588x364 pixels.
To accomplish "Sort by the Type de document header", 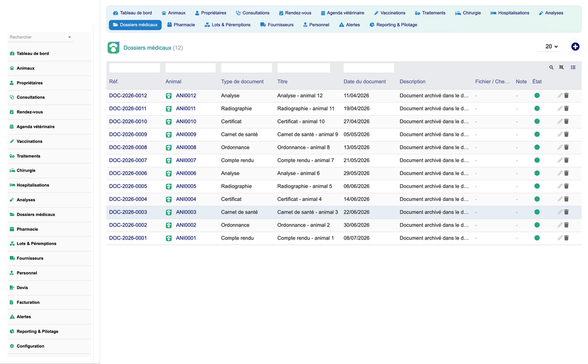I will (x=242, y=82).
